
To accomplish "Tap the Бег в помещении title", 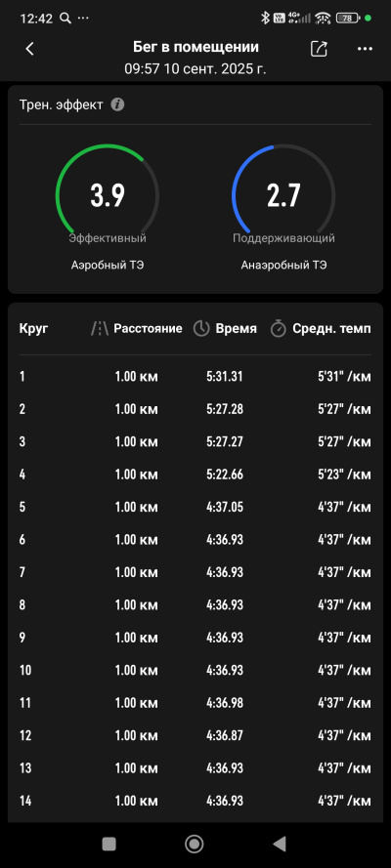I will click(195, 48).
